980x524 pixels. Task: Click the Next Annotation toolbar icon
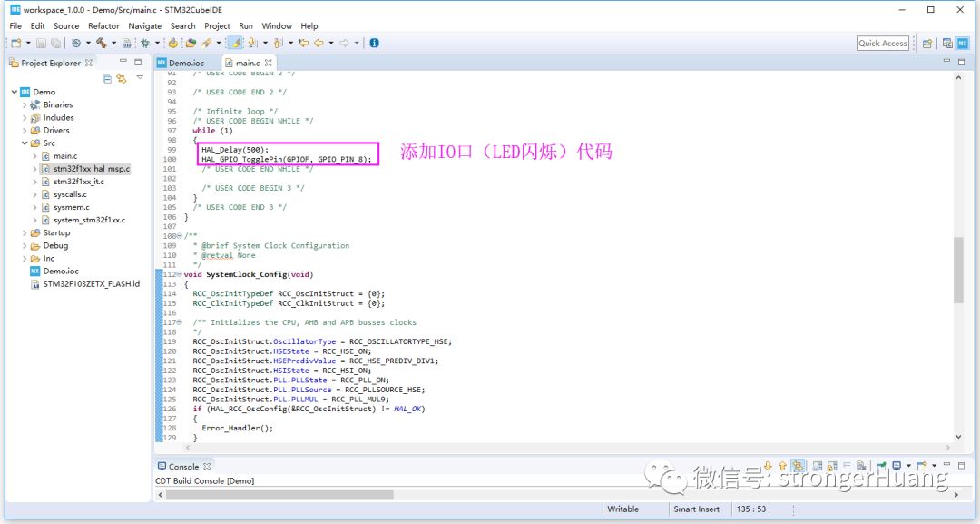pyautogui.click(x=252, y=44)
